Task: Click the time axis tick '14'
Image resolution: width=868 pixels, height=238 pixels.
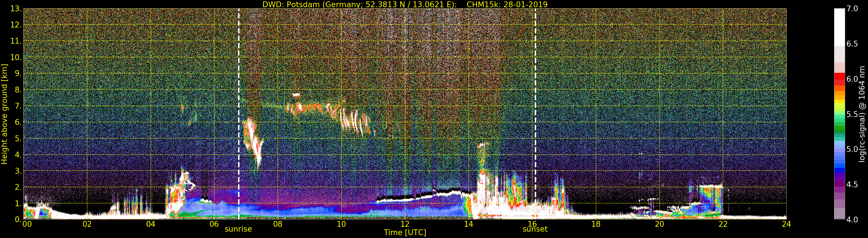Action: pyautogui.click(x=468, y=224)
